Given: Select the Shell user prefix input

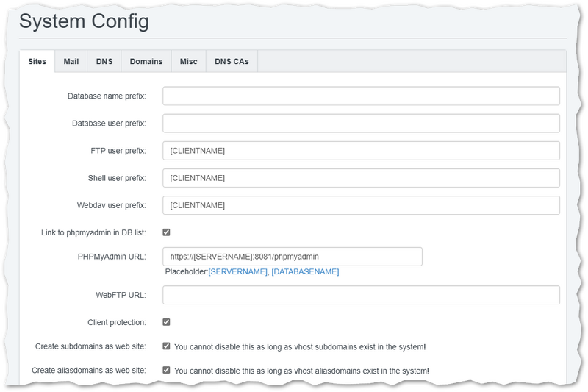Looking at the screenshot, I should (361, 178).
